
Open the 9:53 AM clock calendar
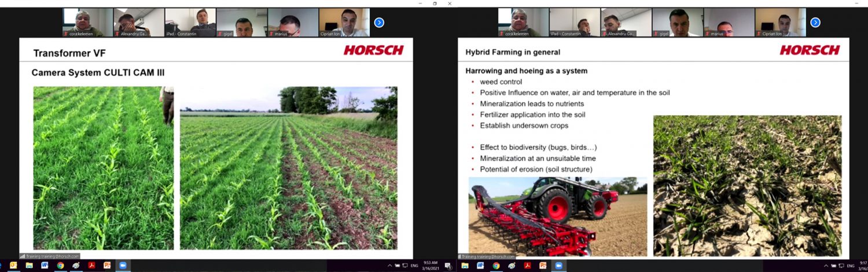[x=431, y=265]
